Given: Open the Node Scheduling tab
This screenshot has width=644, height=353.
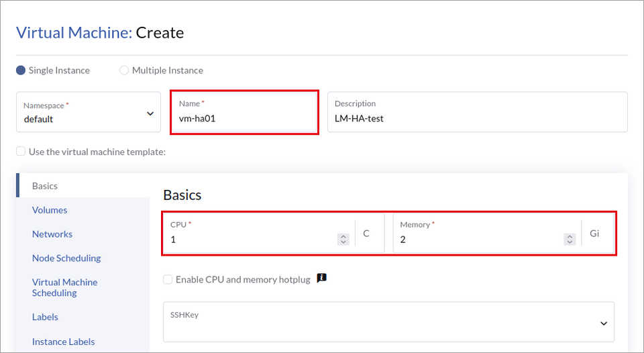Looking at the screenshot, I should (66, 258).
